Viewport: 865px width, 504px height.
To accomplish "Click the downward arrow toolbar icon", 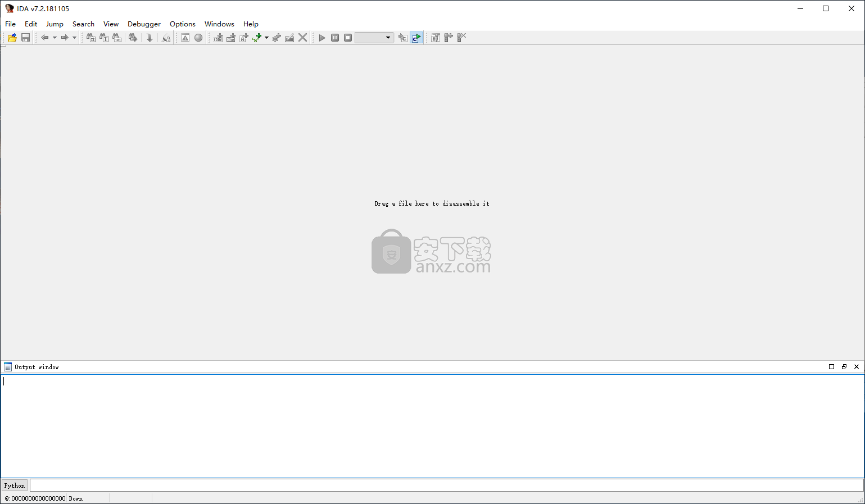I will pos(150,38).
